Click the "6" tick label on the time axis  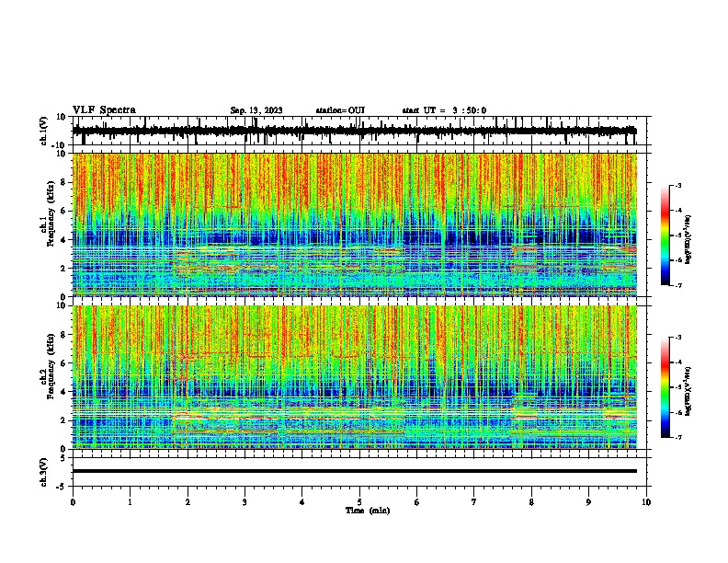417,502
